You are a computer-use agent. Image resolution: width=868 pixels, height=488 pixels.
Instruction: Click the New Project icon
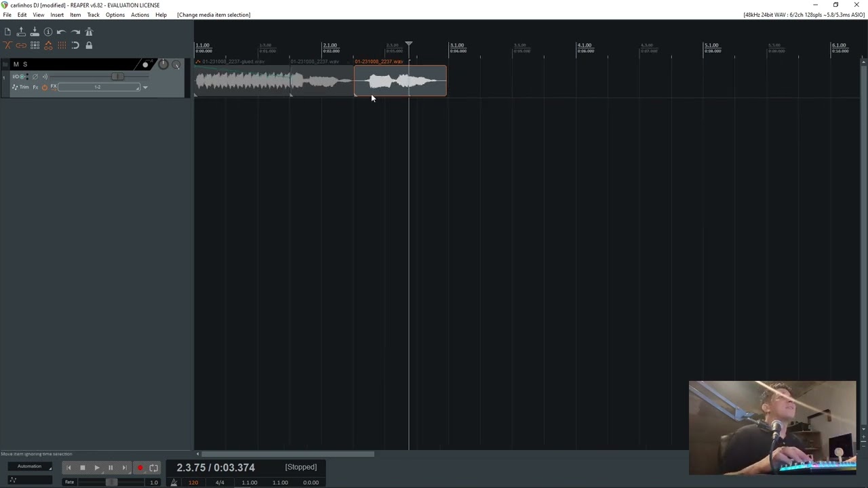pos(7,32)
